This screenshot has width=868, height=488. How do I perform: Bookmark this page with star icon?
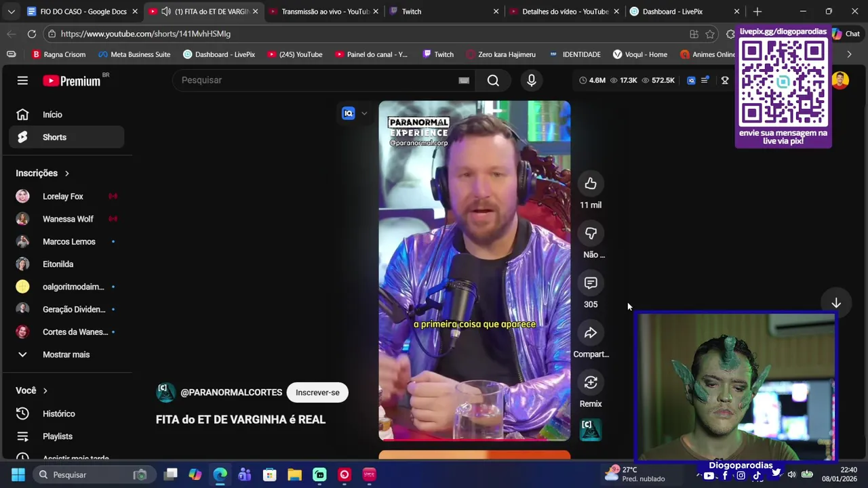[710, 34]
